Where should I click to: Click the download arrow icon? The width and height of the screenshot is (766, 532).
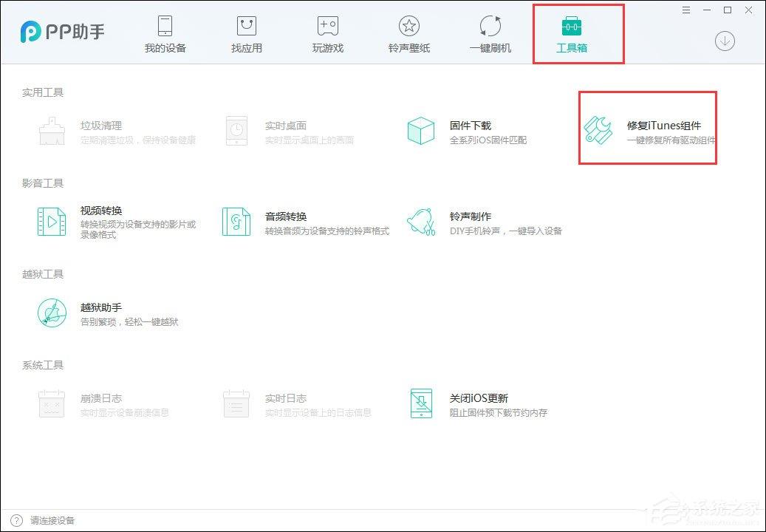tap(724, 41)
